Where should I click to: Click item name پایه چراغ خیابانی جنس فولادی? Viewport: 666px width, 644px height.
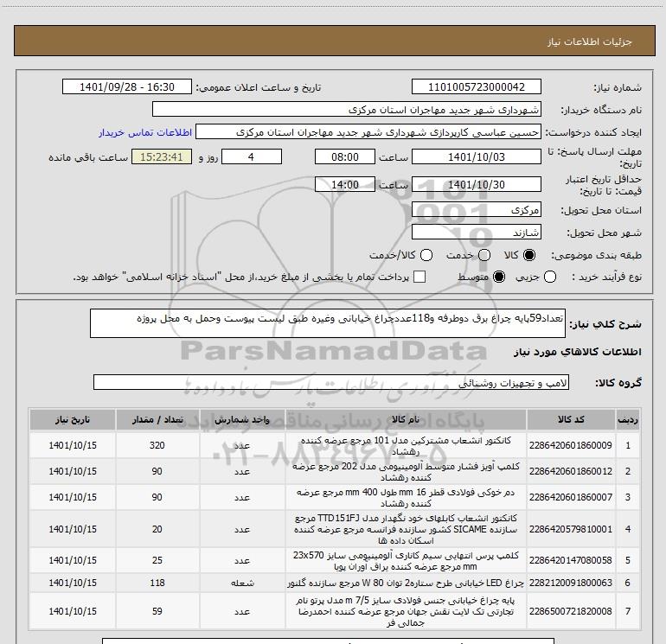point(406,611)
